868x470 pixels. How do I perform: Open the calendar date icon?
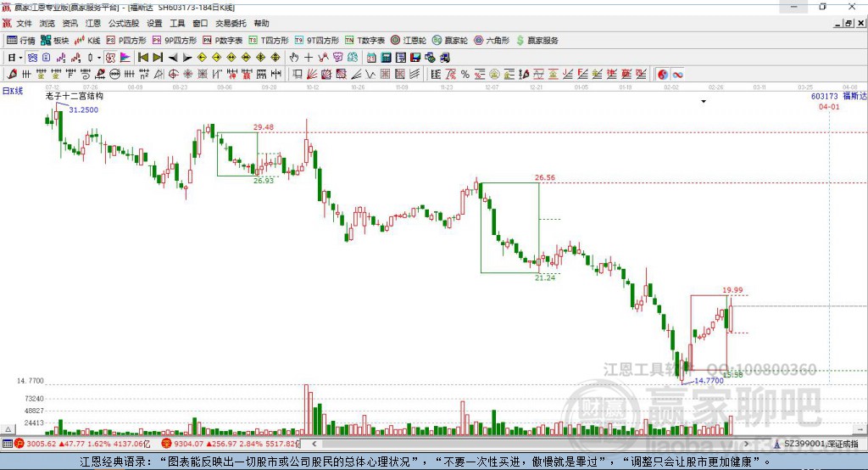pos(371,58)
